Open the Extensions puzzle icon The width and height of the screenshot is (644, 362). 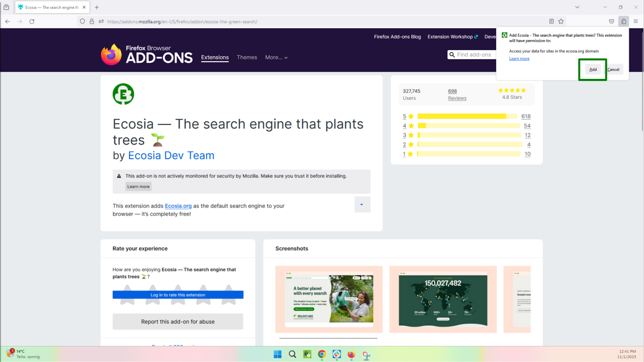click(623, 21)
